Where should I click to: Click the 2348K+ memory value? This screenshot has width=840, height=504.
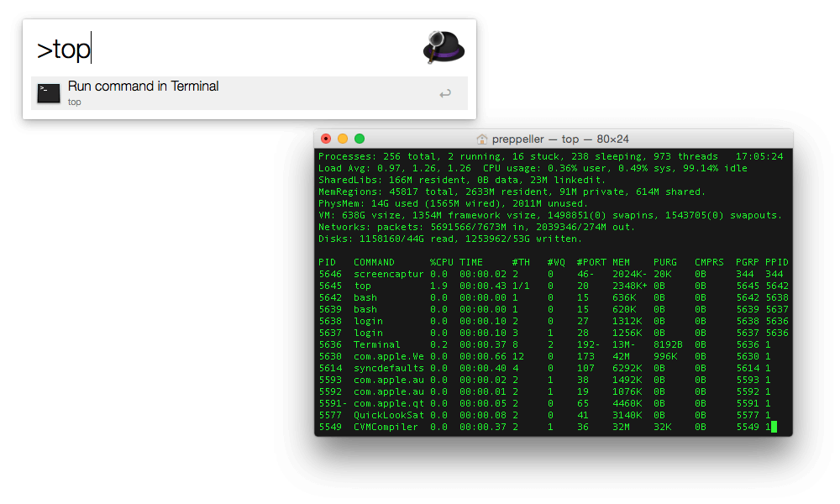630,286
